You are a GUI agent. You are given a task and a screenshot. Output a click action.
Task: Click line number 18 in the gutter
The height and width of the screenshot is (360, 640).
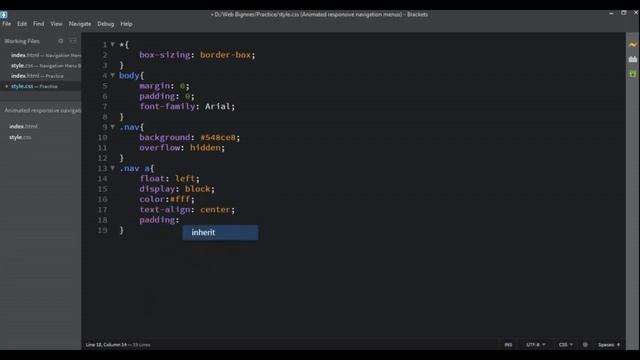point(103,220)
